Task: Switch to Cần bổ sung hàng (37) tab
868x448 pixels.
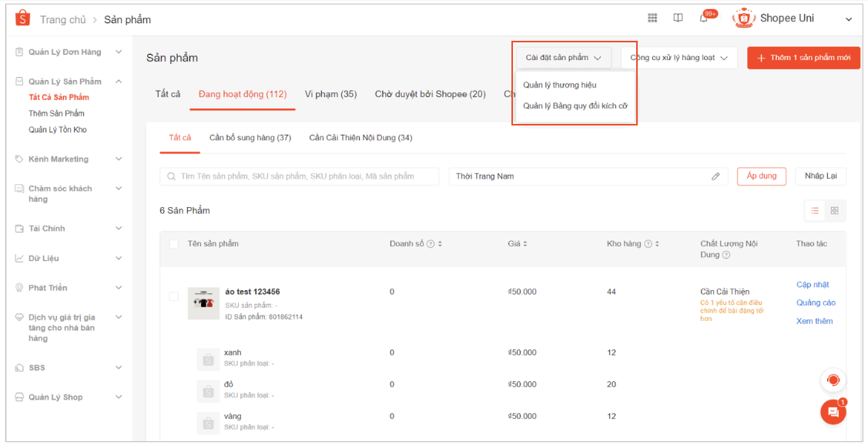Action: point(250,138)
